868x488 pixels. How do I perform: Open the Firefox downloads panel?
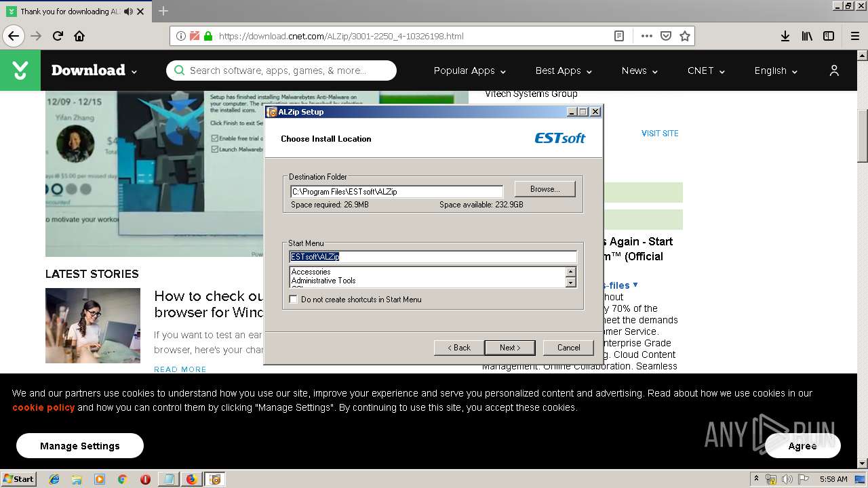pyautogui.click(x=785, y=36)
